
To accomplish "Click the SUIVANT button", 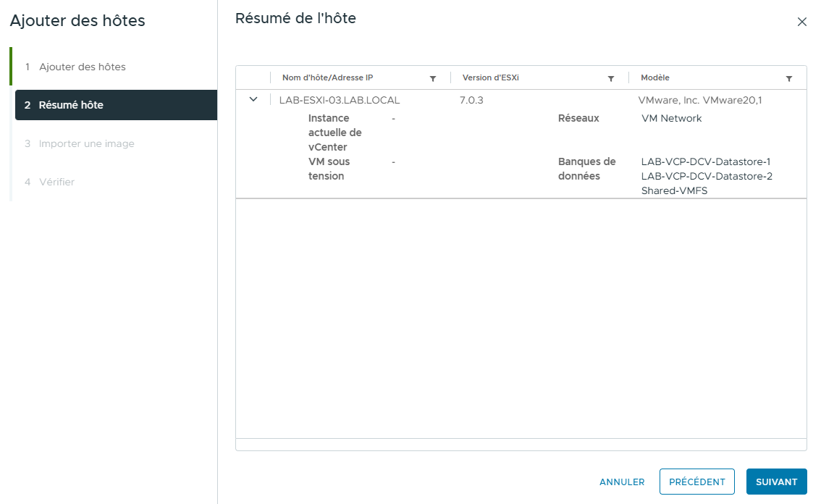I will tap(776, 482).
